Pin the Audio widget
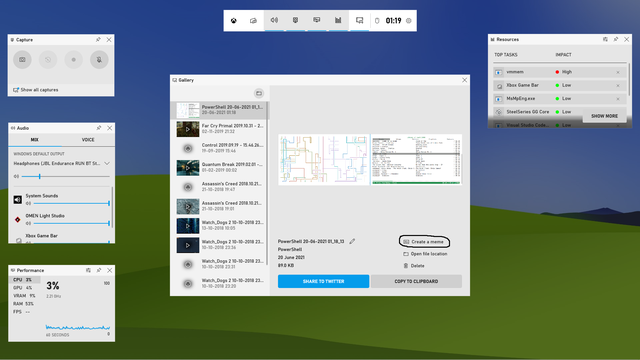Viewport: 640px width, 360px height. coord(99,128)
